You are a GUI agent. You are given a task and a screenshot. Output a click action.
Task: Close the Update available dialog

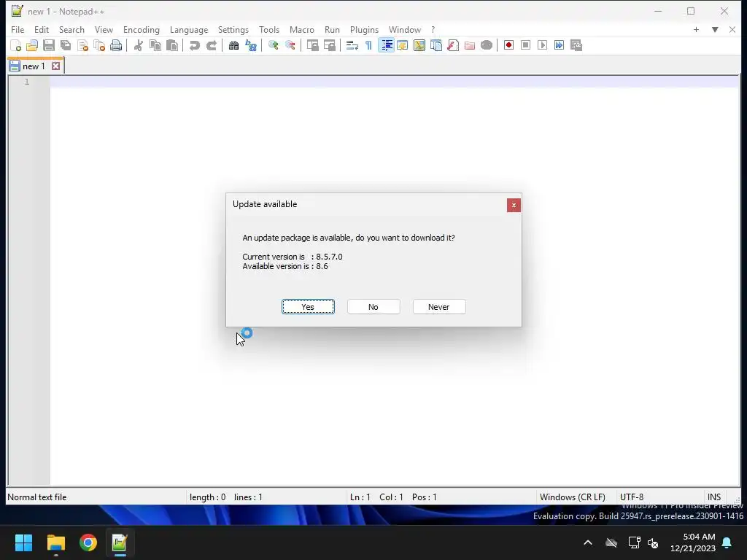coord(514,205)
